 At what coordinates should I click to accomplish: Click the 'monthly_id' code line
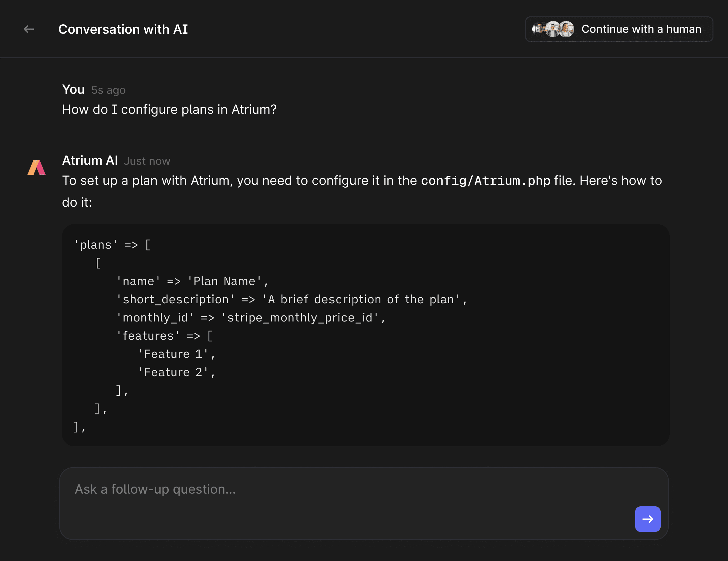251,318
